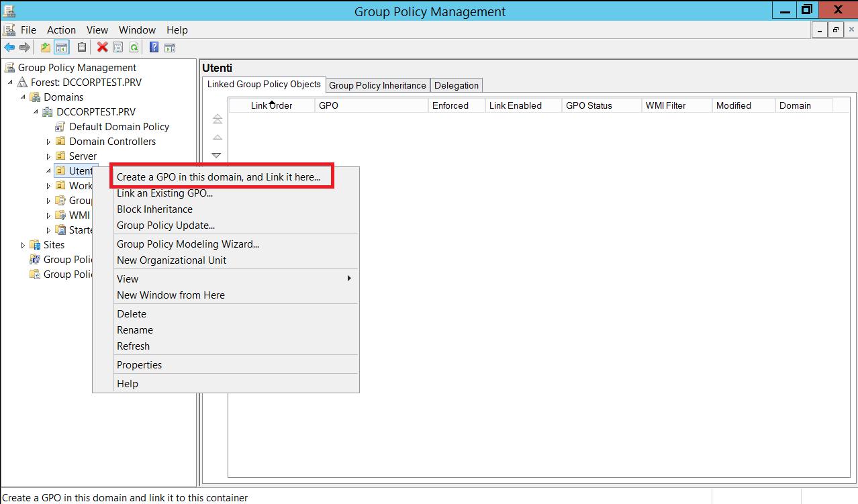Toggle the Show/Hide Action Pane icon

click(x=170, y=47)
